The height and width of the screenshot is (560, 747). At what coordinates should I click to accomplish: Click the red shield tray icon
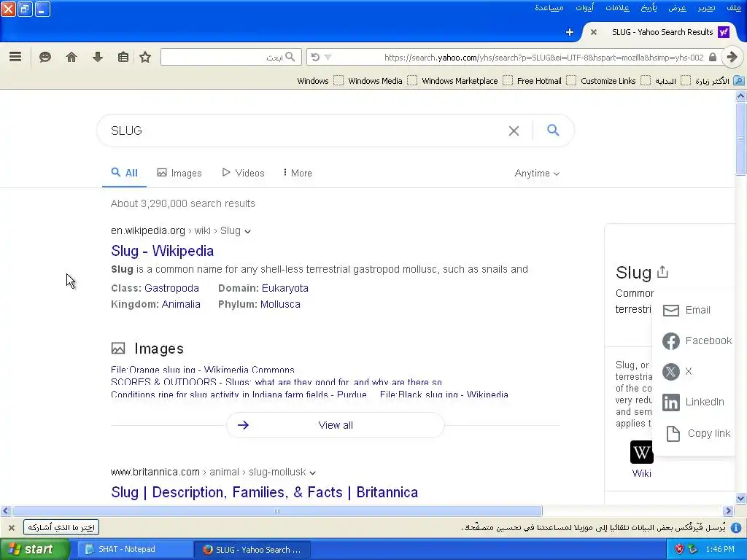click(679, 549)
